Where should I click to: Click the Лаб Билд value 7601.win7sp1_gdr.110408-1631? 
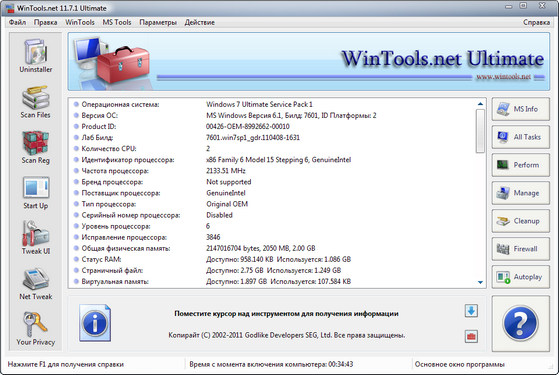coord(253,138)
